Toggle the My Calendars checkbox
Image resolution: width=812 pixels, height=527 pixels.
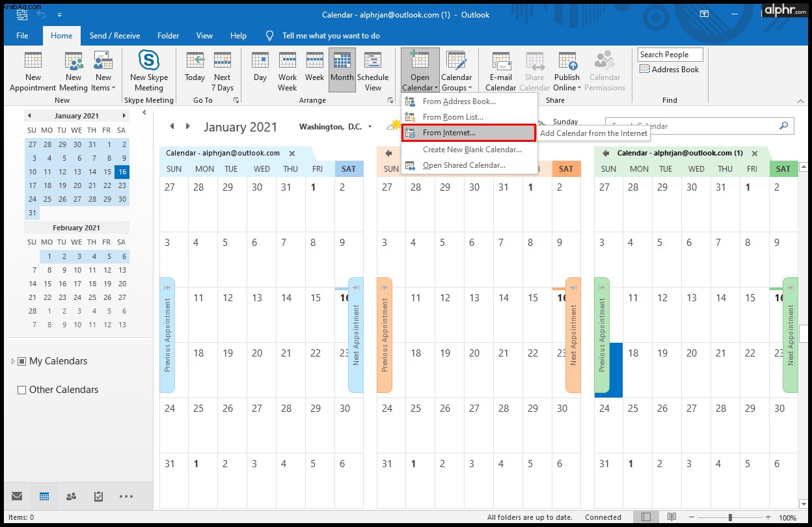(x=21, y=361)
